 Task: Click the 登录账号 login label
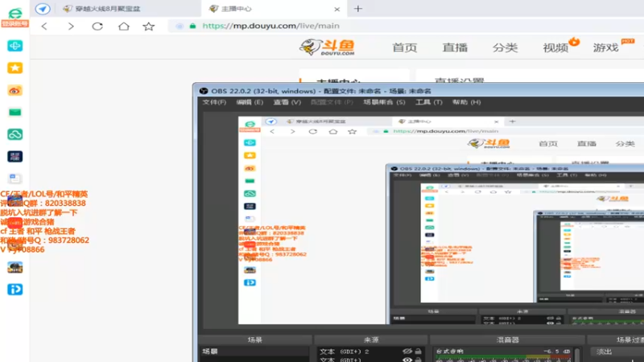14,24
